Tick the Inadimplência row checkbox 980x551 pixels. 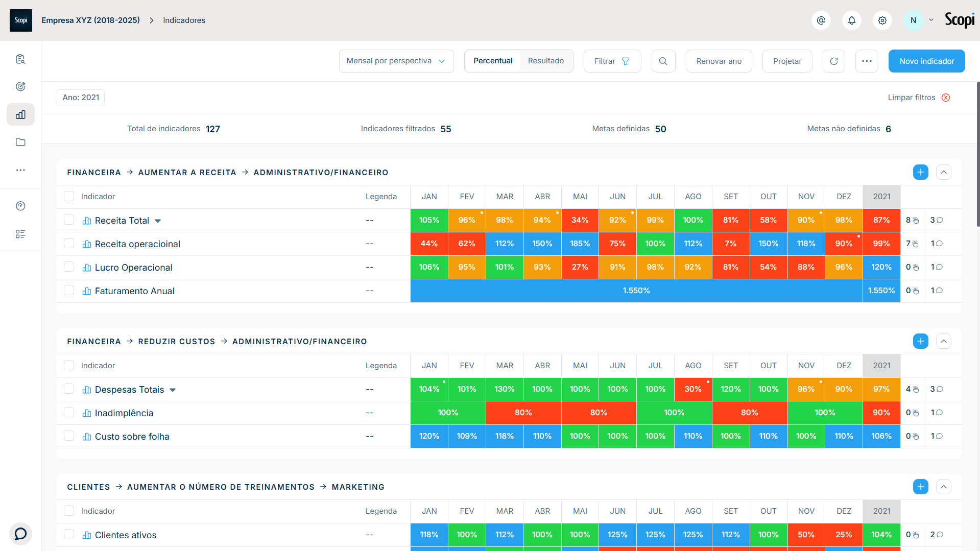[69, 412]
